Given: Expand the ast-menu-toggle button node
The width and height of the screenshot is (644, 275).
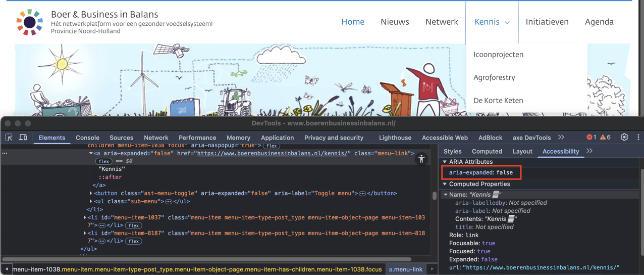Looking at the screenshot, I should (91, 193).
